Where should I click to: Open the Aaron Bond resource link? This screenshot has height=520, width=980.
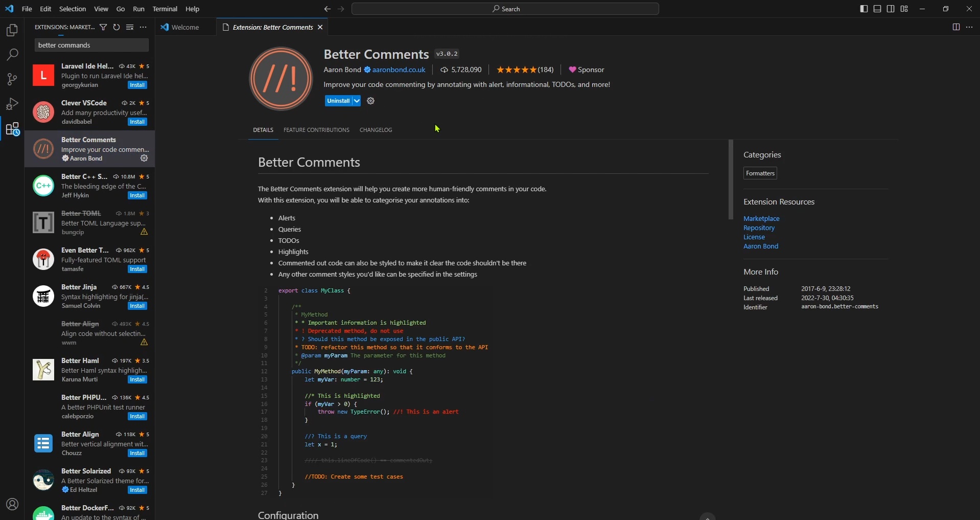click(x=761, y=246)
